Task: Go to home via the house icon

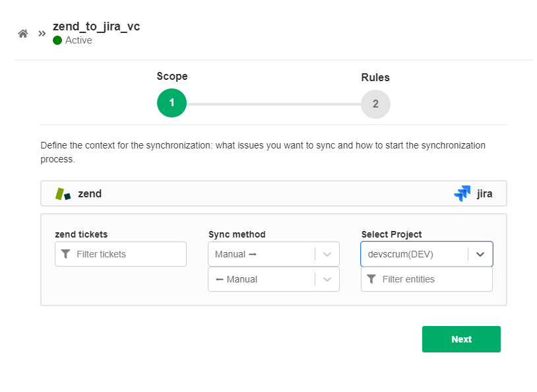Action: point(23,34)
